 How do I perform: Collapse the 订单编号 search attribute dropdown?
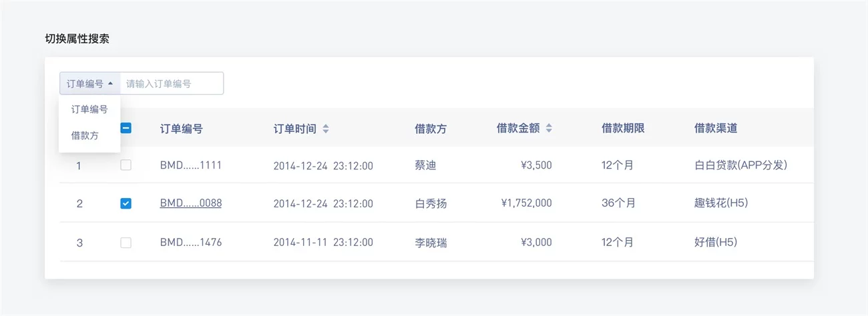(x=90, y=83)
